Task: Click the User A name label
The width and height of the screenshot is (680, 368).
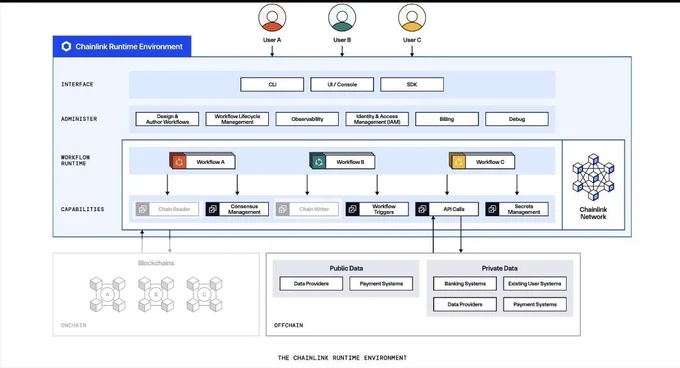Action: coord(272,40)
